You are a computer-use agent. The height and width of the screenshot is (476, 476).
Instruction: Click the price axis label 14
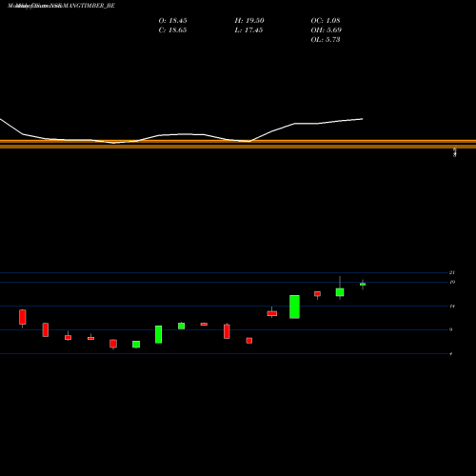pyautogui.click(x=452, y=307)
